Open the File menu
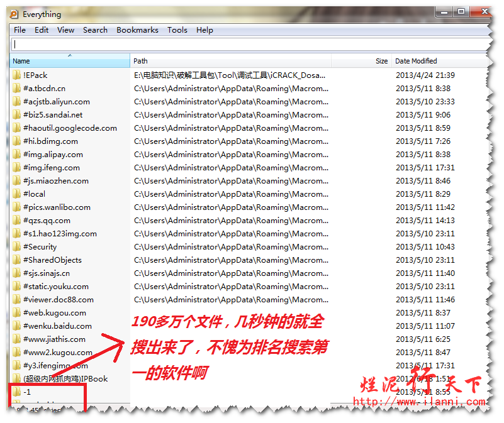The height and width of the screenshot is (423, 504). tap(20, 30)
